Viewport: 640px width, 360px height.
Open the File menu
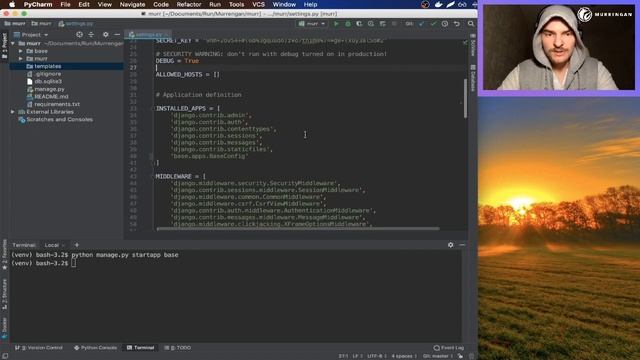(x=65, y=4)
